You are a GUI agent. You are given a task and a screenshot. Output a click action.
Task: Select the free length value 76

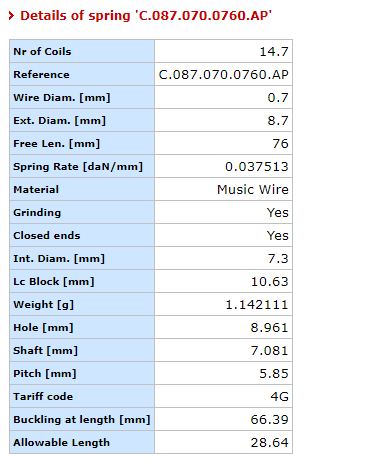[280, 144]
